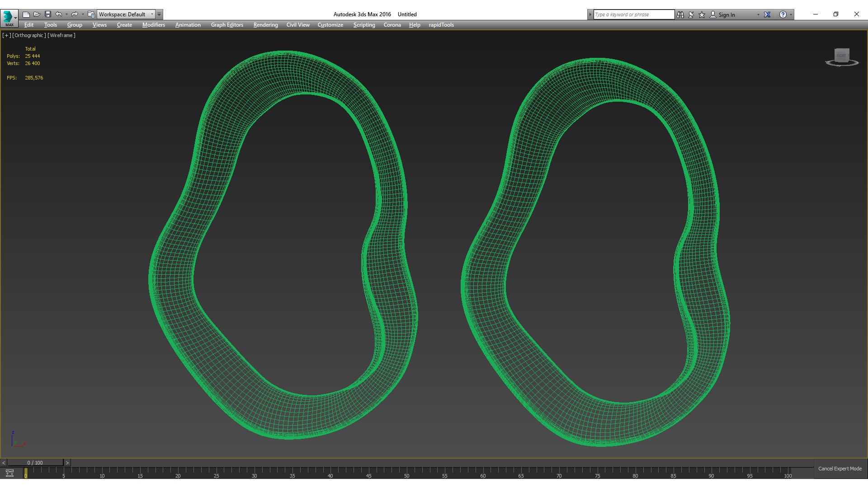Click the Open File folder icon
Image resolution: width=868 pixels, height=488 pixels.
coord(37,14)
